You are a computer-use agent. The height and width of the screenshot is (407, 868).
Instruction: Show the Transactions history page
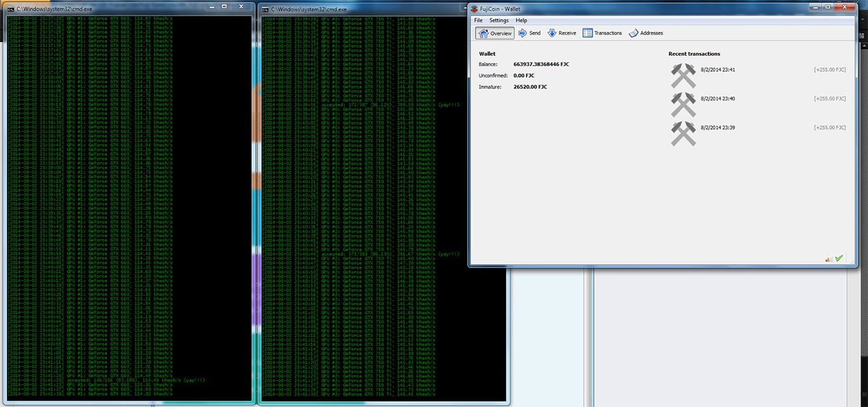click(x=602, y=33)
